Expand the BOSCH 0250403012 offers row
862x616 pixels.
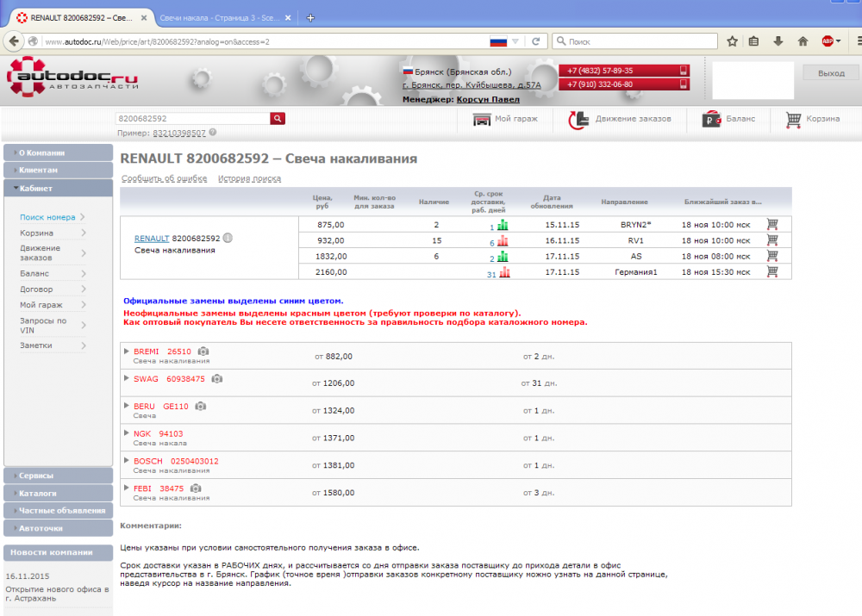127,460
